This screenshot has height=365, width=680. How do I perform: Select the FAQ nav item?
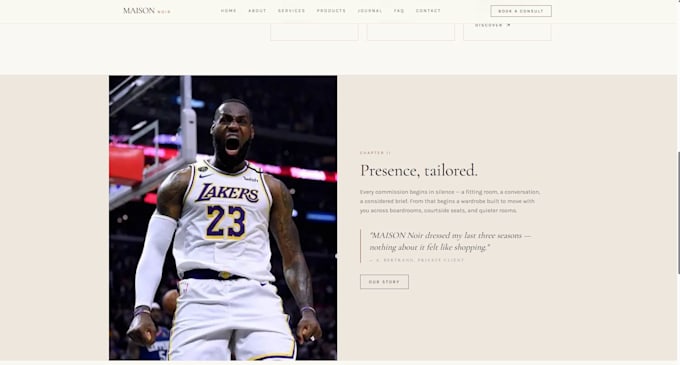click(x=399, y=11)
